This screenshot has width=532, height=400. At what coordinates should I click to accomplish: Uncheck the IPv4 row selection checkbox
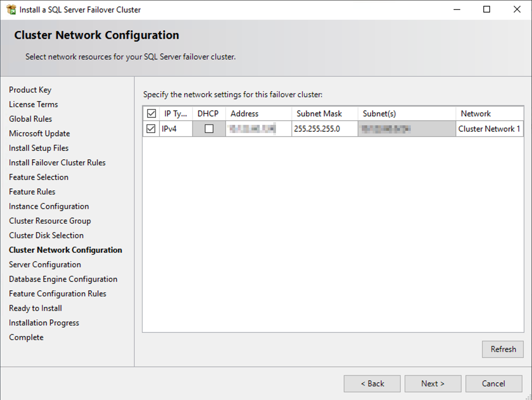[151, 129]
